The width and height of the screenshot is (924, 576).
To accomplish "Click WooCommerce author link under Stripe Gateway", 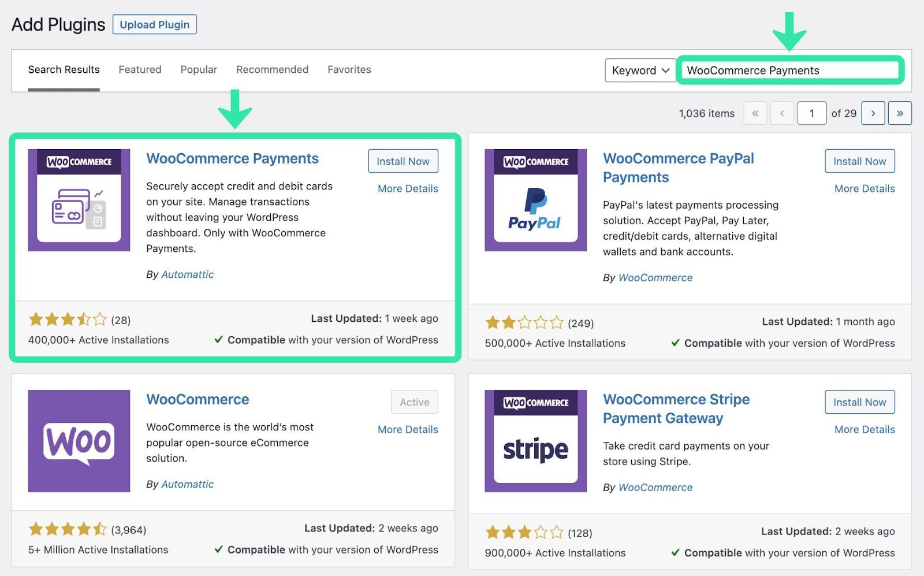I will coord(655,488).
